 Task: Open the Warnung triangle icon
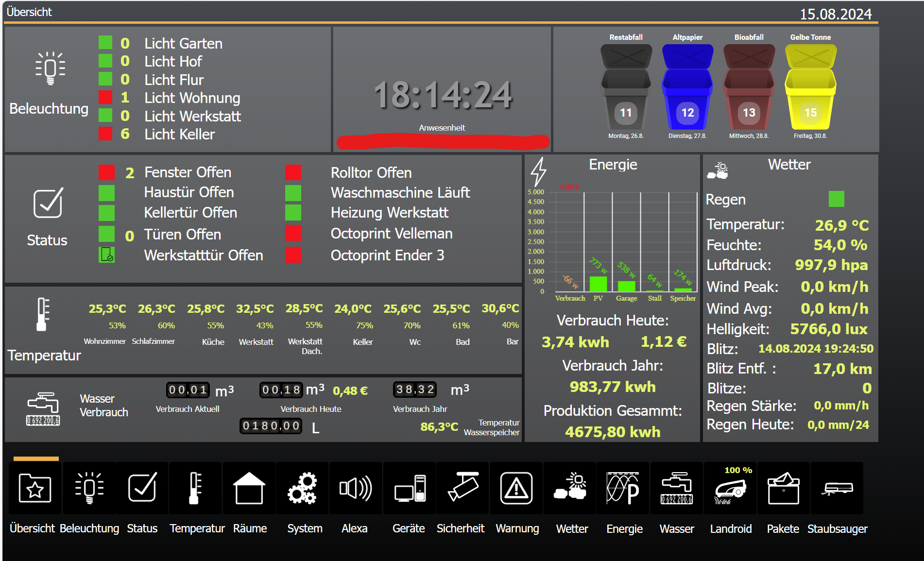[x=516, y=488]
